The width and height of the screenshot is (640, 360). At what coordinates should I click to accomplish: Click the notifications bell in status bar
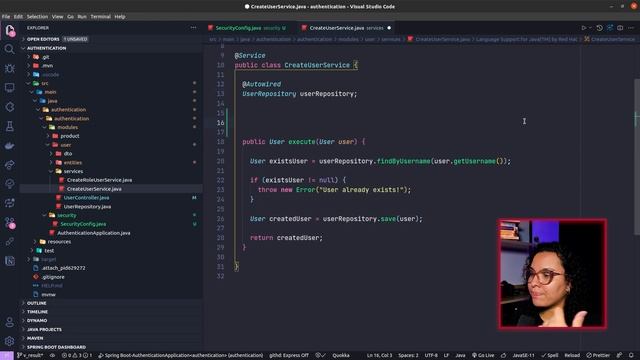pyautogui.click(x=631, y=356)
